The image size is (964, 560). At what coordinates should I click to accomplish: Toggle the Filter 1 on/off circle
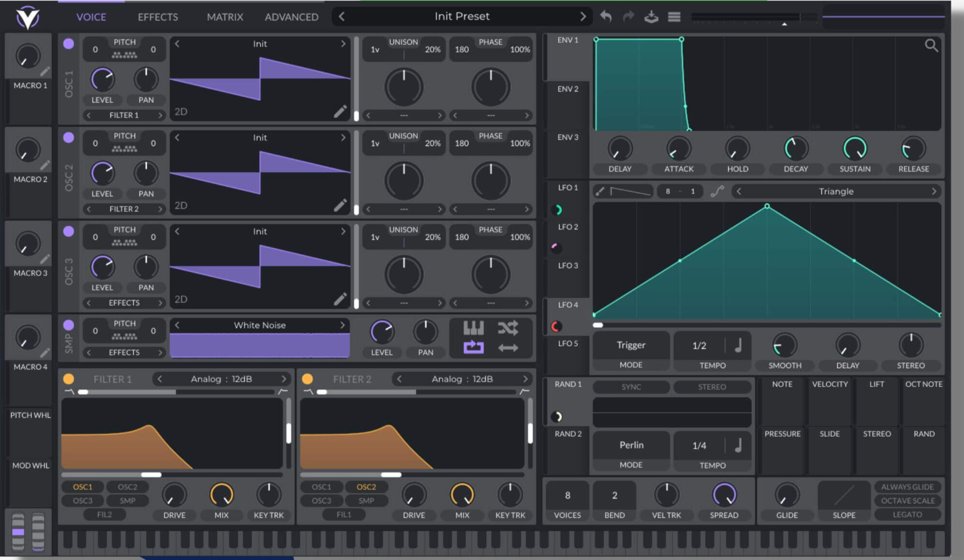[69, 379]
